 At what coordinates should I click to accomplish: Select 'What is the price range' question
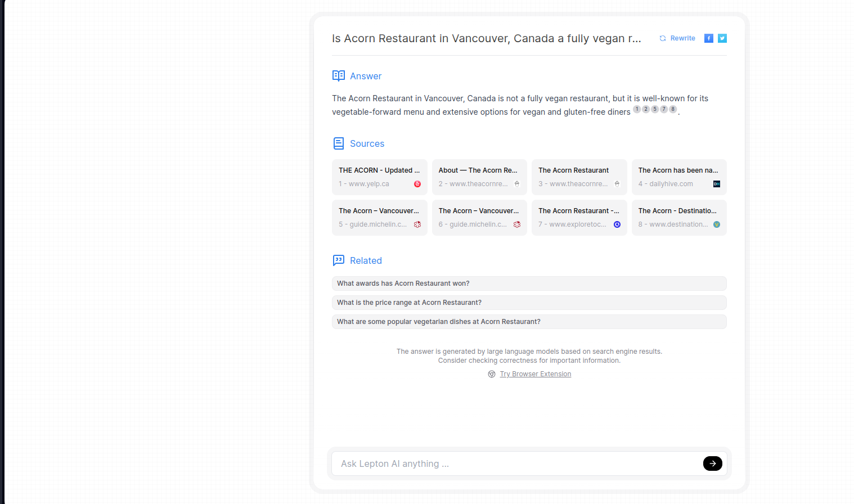[x=529, y=303]
